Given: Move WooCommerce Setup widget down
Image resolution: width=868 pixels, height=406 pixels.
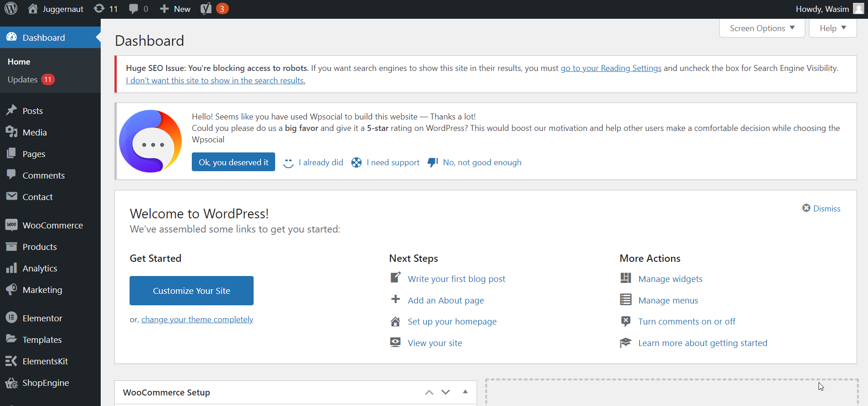Looking at the screenshot, I should point(445,392).
